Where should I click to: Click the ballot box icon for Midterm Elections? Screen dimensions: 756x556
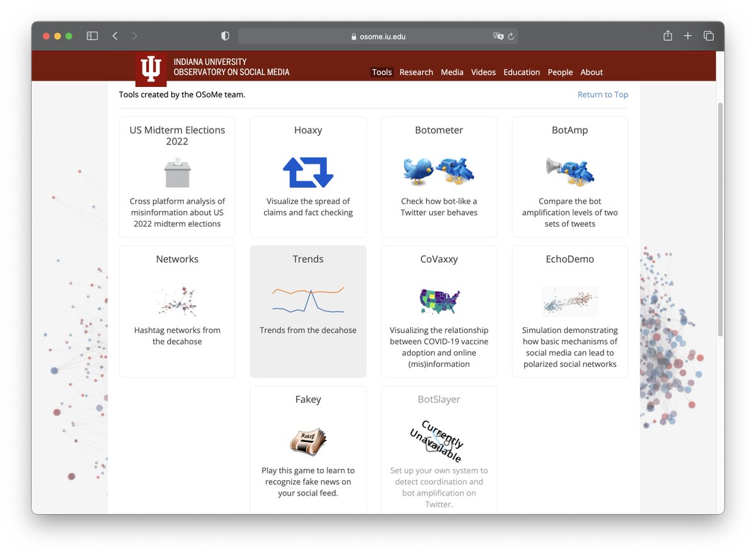[177, 172]
